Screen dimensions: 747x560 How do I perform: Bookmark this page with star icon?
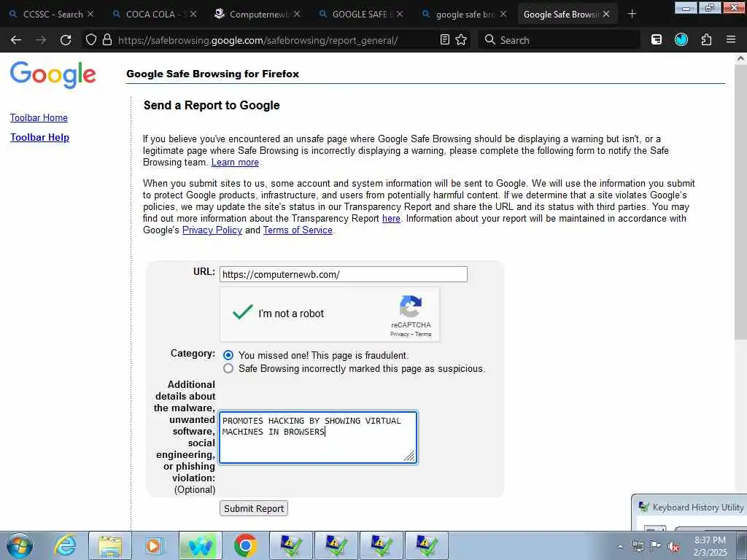[x=461, y=39]
